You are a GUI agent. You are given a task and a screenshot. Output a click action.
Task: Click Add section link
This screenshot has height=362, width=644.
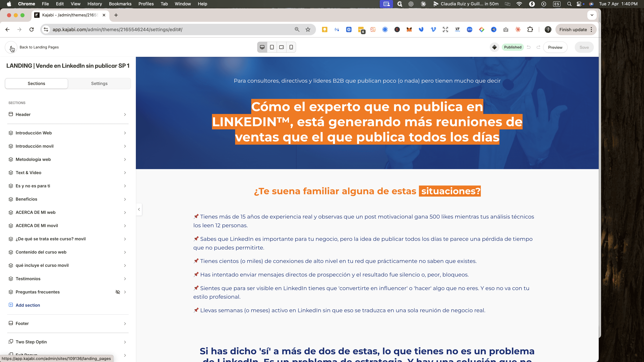(28, 305)
